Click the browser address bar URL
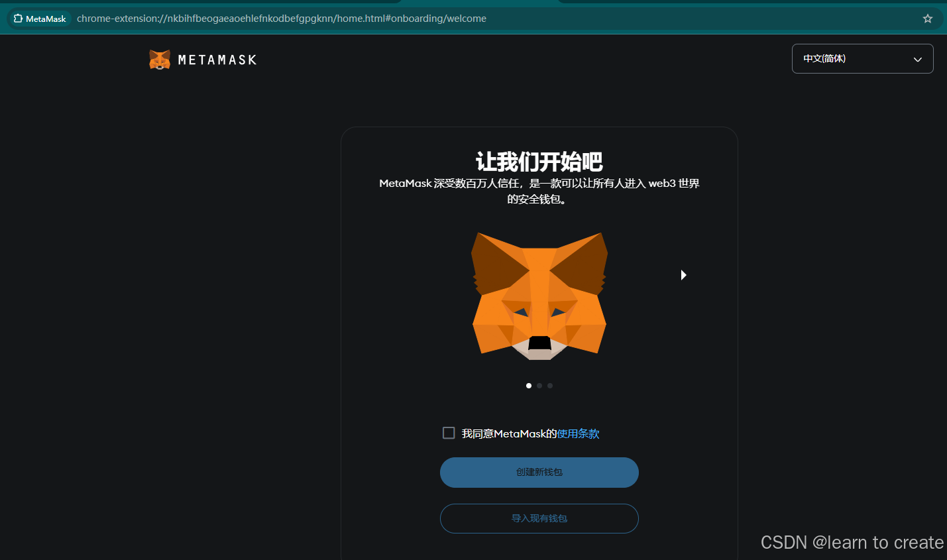 [282, 19]
